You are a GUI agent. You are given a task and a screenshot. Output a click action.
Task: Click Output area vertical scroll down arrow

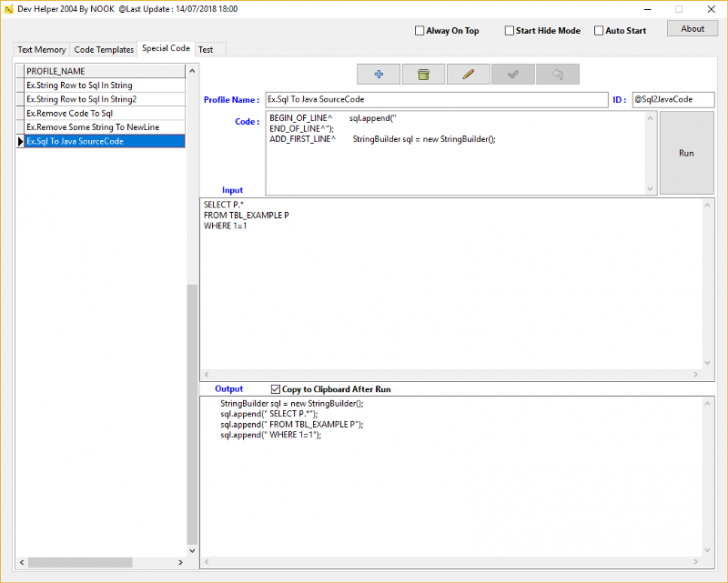pos(708,550)
